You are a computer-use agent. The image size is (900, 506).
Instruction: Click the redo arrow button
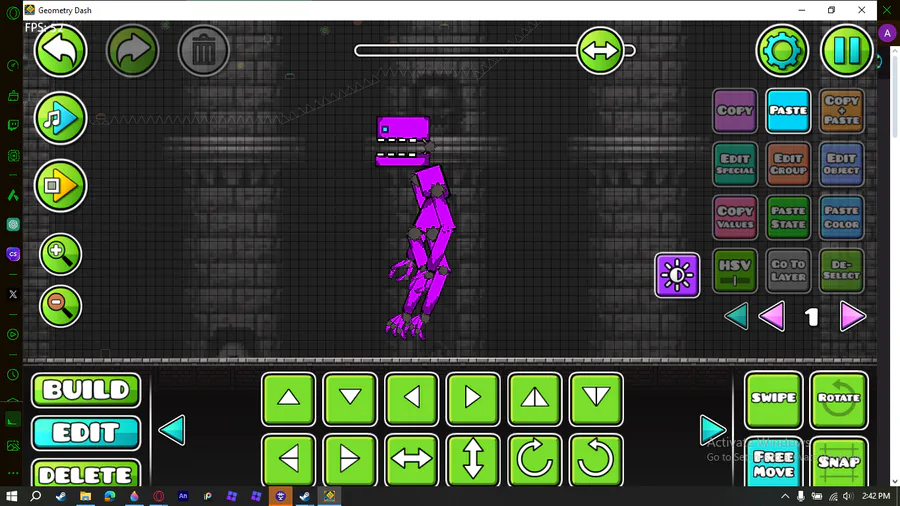133,51
